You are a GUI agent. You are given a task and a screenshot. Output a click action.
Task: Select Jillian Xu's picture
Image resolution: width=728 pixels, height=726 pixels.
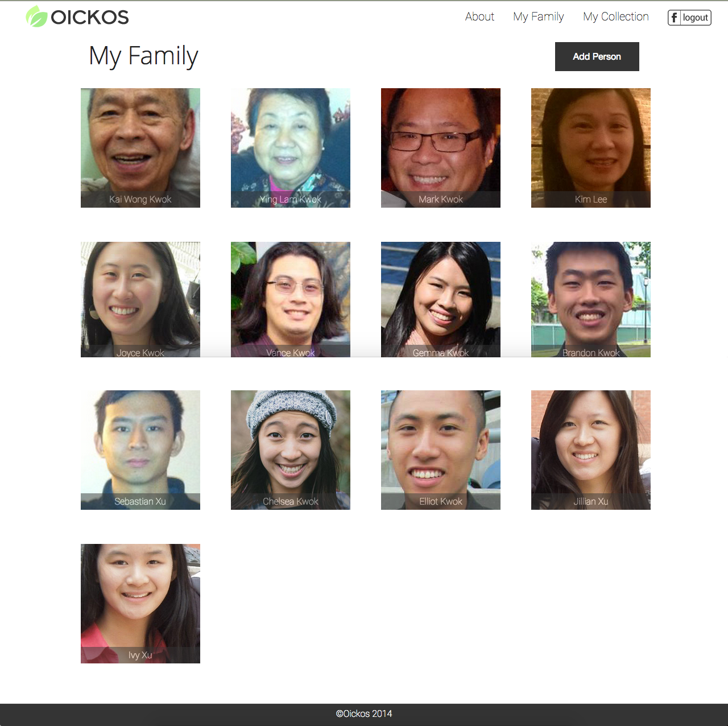(x=591, y=450)
